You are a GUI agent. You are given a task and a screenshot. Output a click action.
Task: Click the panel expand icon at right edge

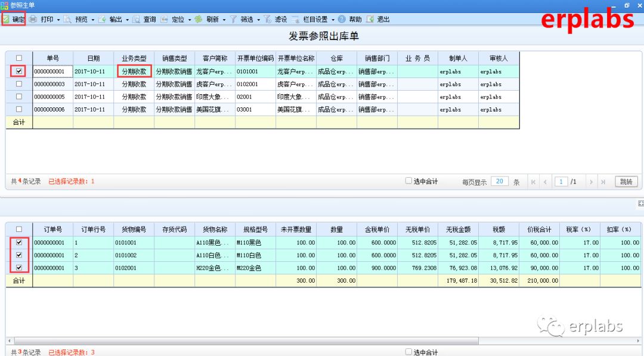640,204
